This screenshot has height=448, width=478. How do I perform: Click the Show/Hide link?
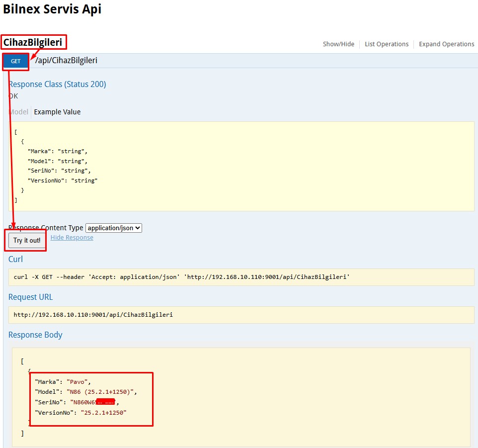click(x=339, y=44)
